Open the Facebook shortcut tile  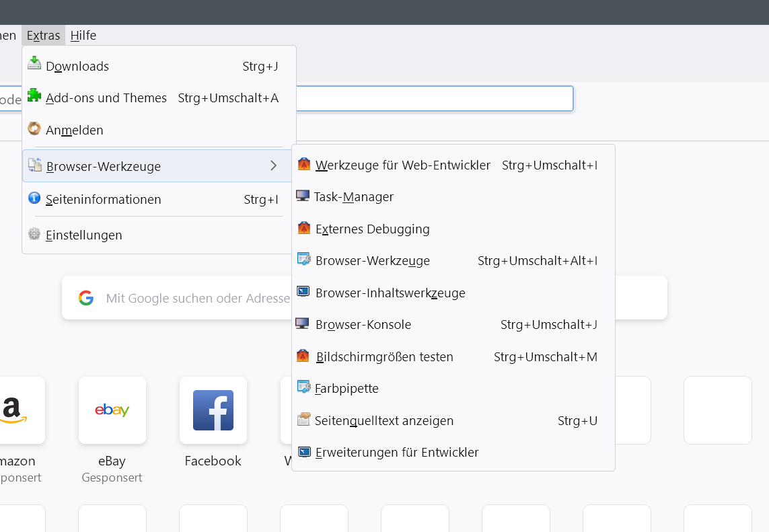pos(213,410)
